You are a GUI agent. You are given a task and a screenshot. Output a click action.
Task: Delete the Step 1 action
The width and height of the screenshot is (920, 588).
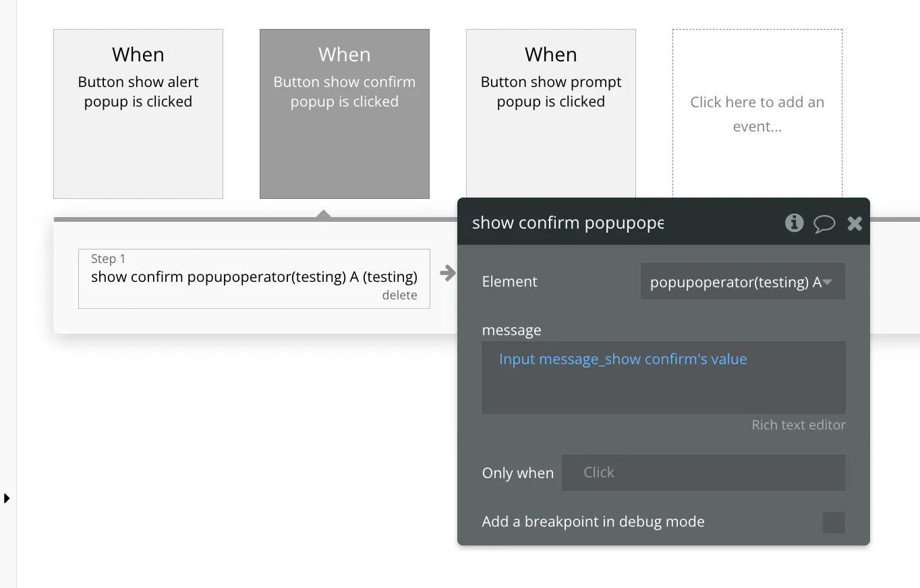399,295
